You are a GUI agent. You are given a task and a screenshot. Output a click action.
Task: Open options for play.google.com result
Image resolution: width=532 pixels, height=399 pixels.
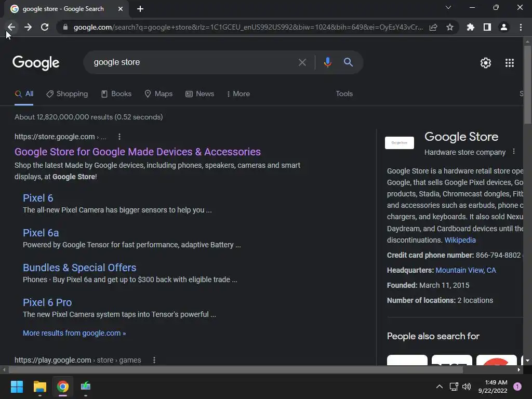tap(154, 360)
